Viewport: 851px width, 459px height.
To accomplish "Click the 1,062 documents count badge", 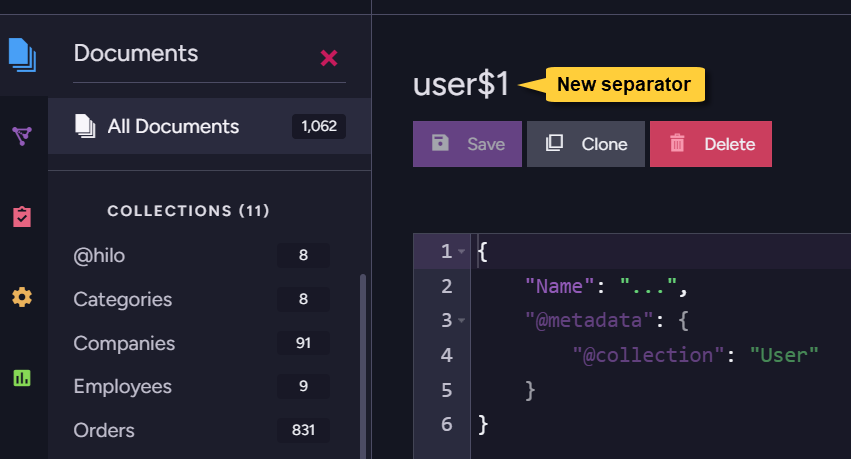I will point(319,126).
